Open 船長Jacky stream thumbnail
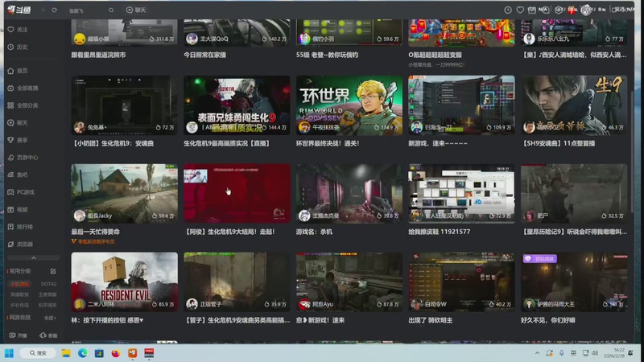The height and width of the screenshot is (362, 644). click(x=125, y=194)
